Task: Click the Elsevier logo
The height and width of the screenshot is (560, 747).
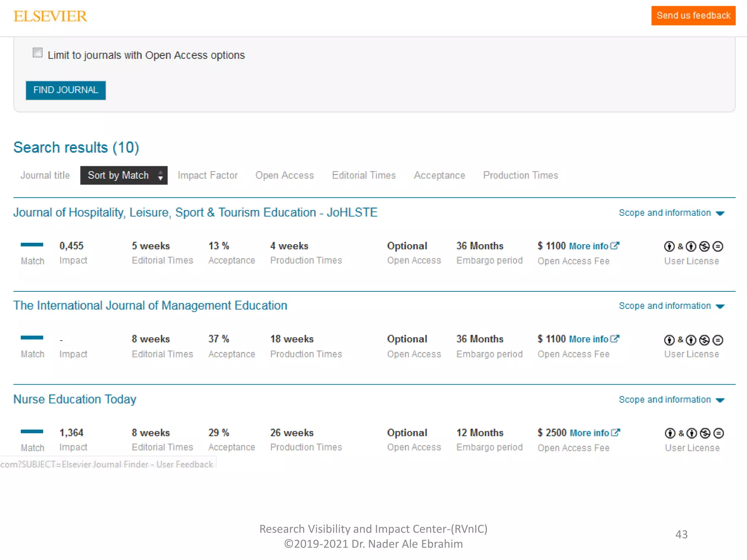Action: 50,16
